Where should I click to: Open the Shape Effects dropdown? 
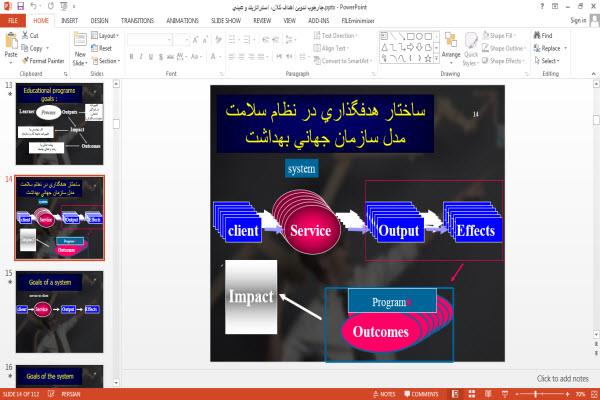(x=503, y=61)
